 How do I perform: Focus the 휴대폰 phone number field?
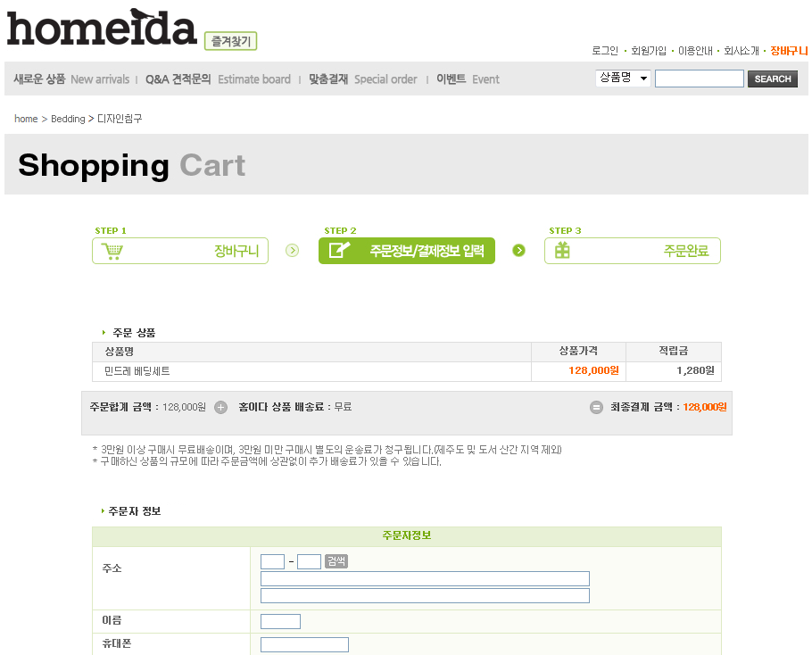[x=304, y=644]
